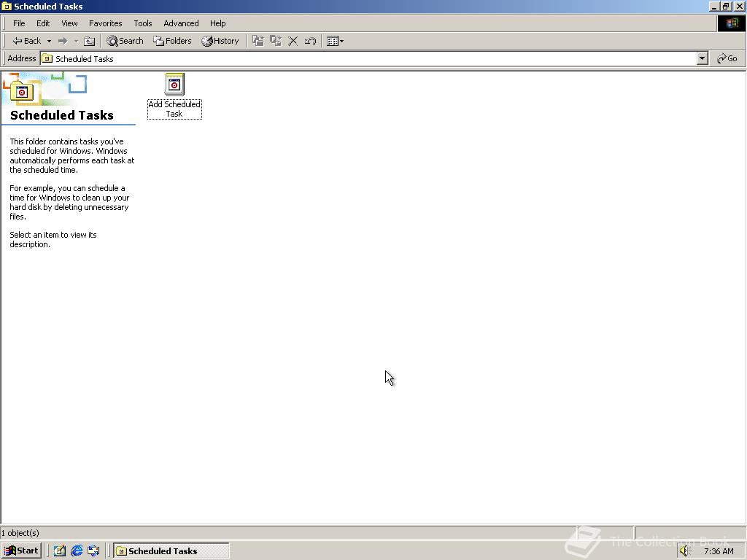
Task: Open the History pane
Action: click(x=220, y=41)
